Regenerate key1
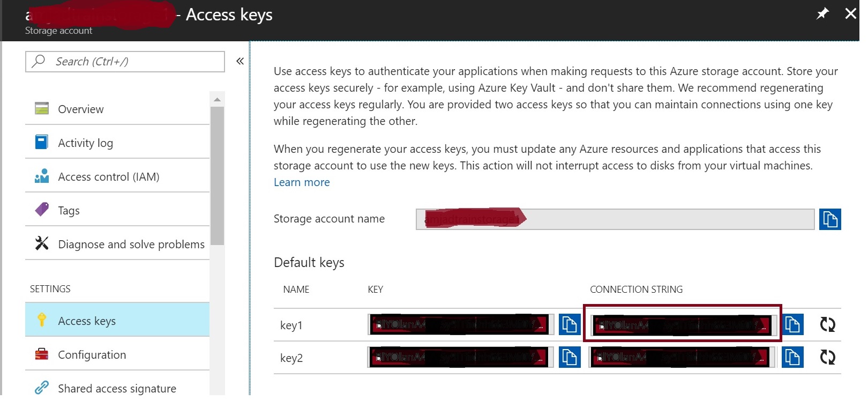This screenshot has height=400, width=868. point(828,324)
